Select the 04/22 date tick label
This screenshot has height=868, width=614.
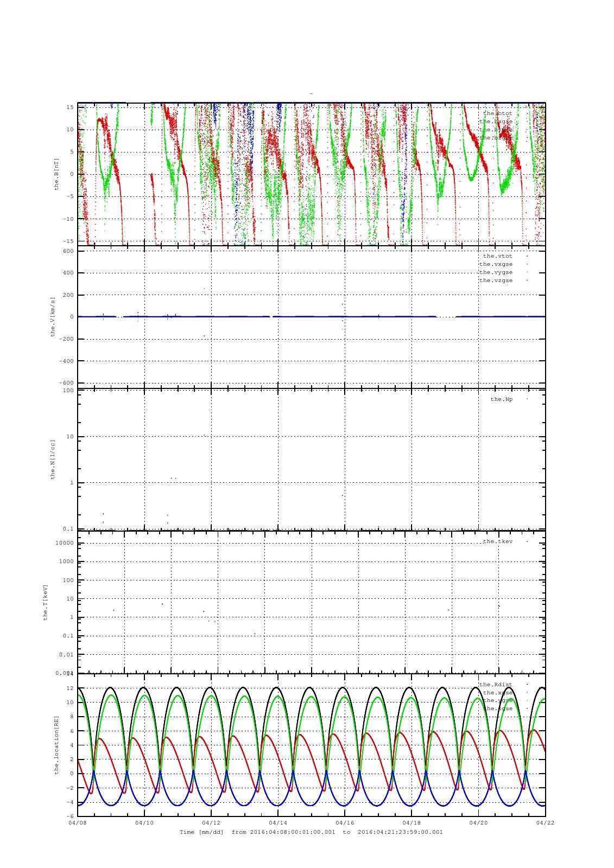pos(545,822)
